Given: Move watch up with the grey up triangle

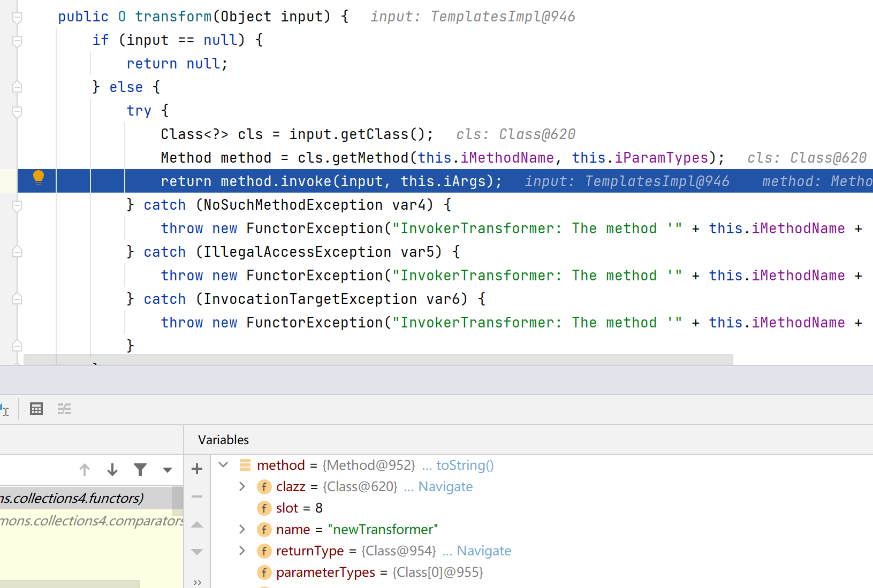Looking at the screenshot, I should (197, 524).
